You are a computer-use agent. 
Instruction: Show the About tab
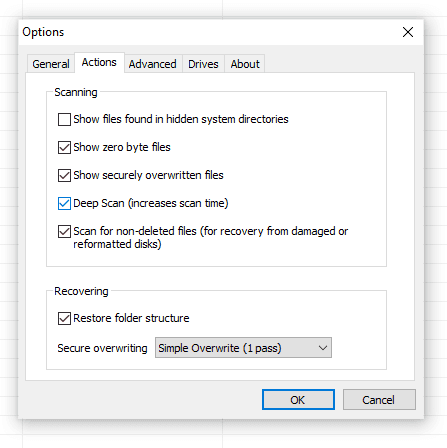(x=245, y=64)
